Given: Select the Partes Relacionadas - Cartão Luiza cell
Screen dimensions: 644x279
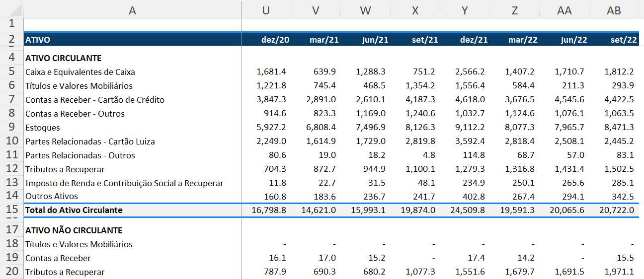Looking at the screenshot, I should tap(132, 141).
